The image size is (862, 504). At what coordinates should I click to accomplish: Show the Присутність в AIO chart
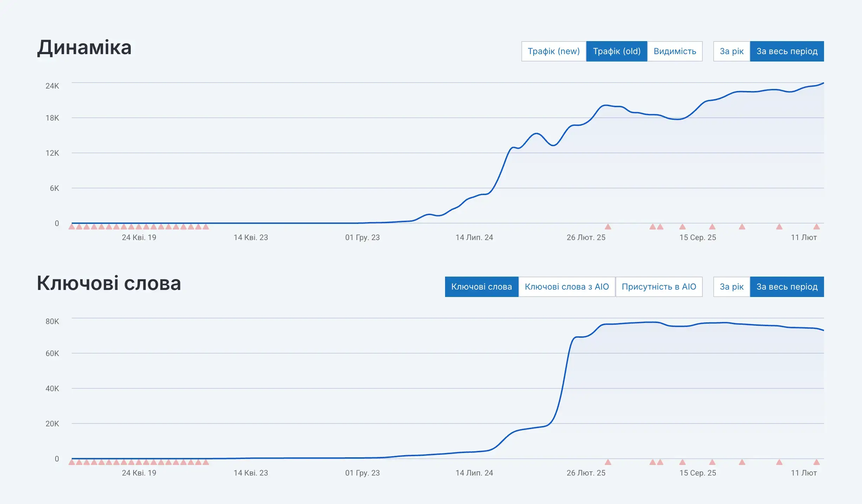658,287
